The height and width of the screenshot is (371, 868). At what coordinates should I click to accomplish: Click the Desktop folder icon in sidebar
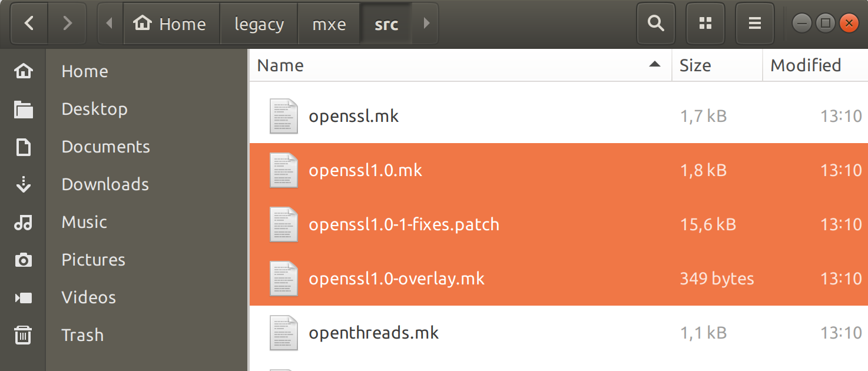point(24,109)
